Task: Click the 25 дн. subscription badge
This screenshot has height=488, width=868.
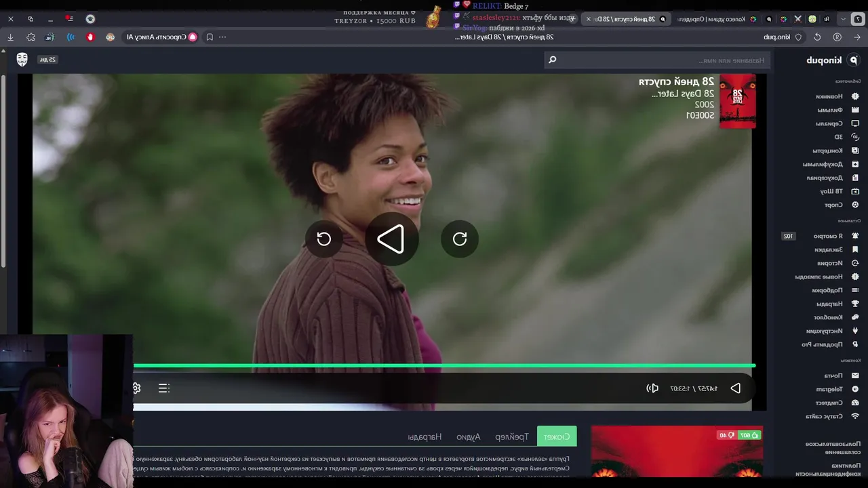Action: 47,60
